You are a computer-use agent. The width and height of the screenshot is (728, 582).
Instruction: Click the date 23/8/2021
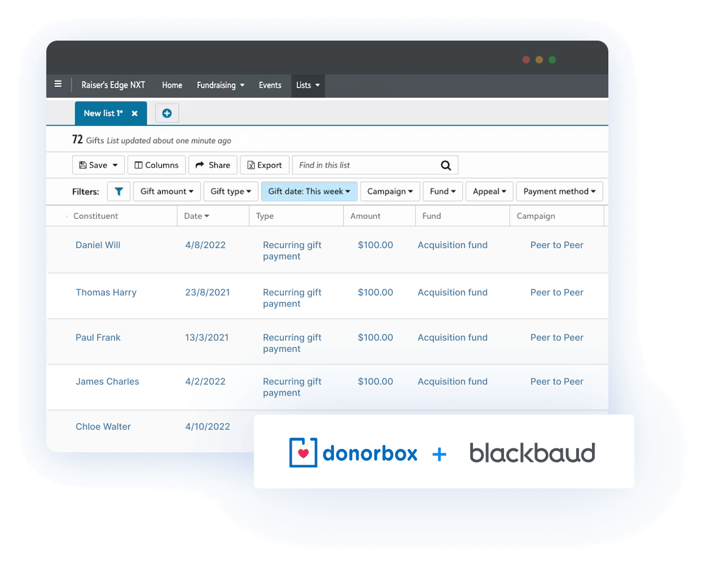[208, 293]
